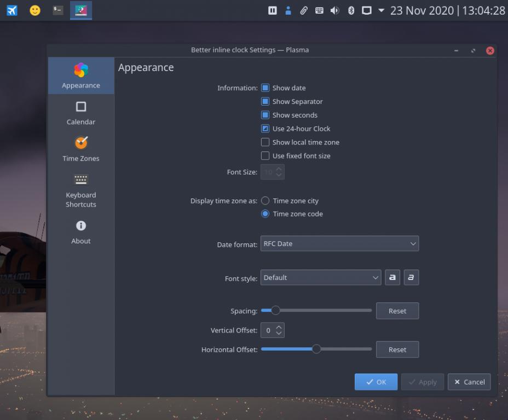The image size is (508, 420).
Task: Click the OK button
Action: pos(376,382)
